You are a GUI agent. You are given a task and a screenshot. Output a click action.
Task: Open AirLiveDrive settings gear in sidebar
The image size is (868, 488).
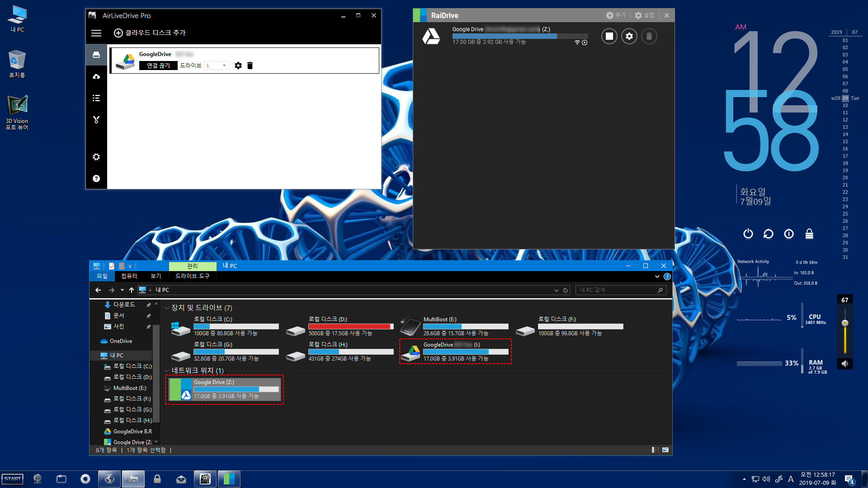pyautogui.click(x=96, y=157)
